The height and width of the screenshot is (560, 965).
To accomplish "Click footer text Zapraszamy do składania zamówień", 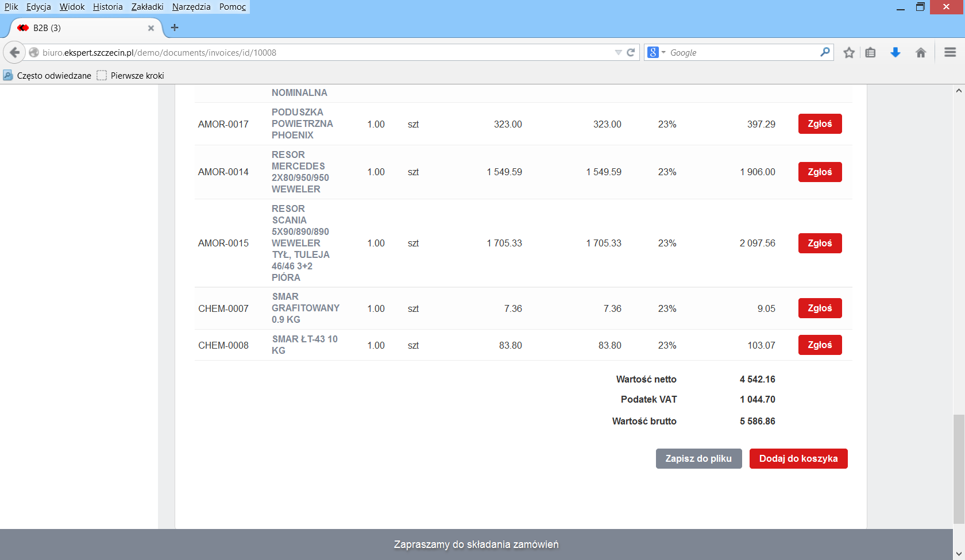I will point(476,544).
